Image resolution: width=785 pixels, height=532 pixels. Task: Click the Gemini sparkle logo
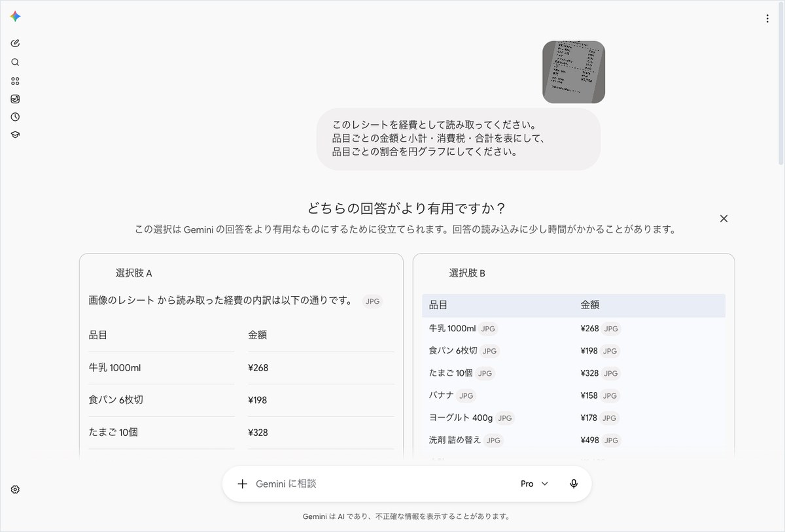[15, 17]
